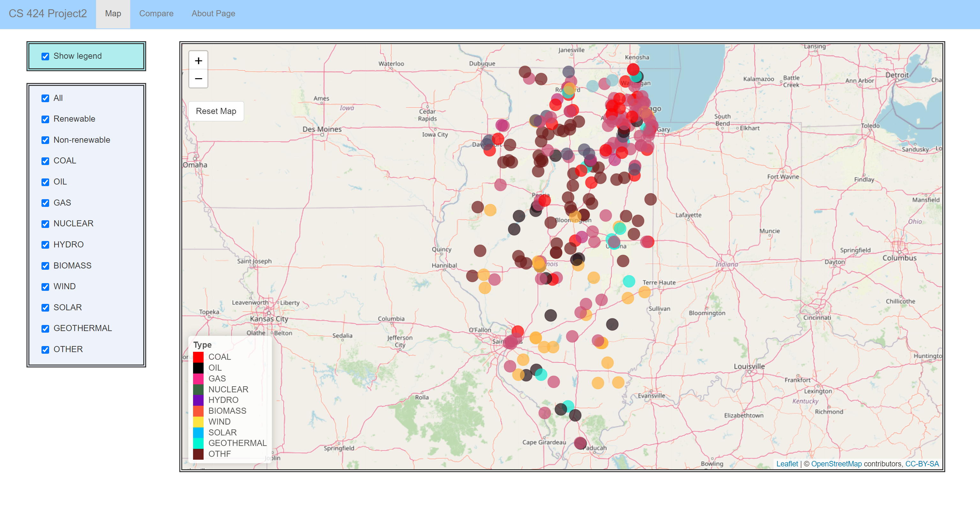The image size is (980, 513).
Task: Click the cyan marker west of Terre Haute
Action: click(629, 281)
